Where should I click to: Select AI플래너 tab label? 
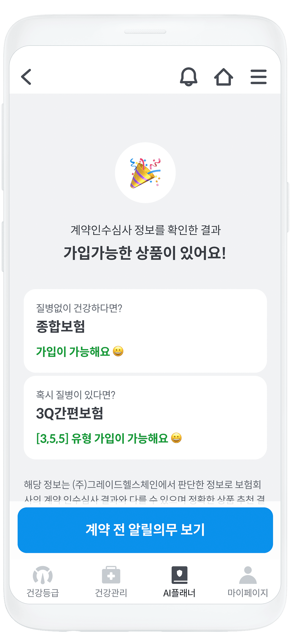click(179, 593)
